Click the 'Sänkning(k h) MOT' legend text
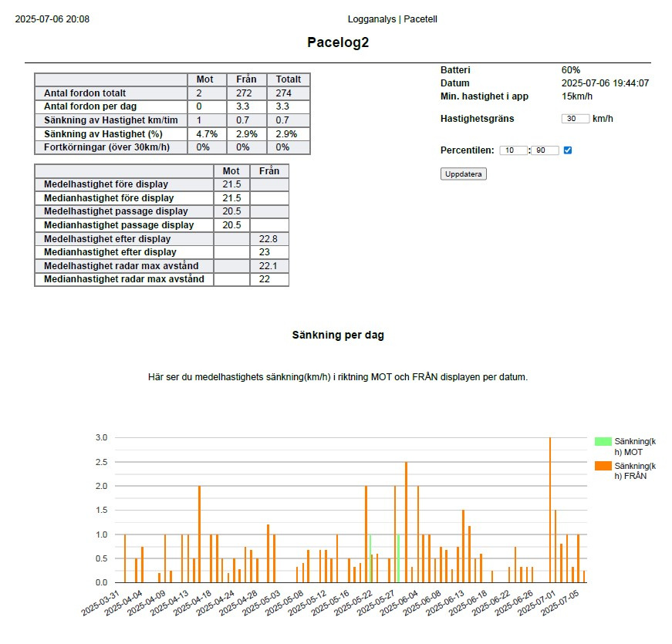This screenshot has width=672, height=644. pyautogui.click(x=635, y=447)
